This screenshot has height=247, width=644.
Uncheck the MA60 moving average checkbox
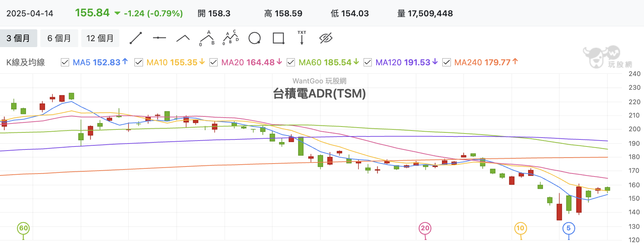coord(291,62)
